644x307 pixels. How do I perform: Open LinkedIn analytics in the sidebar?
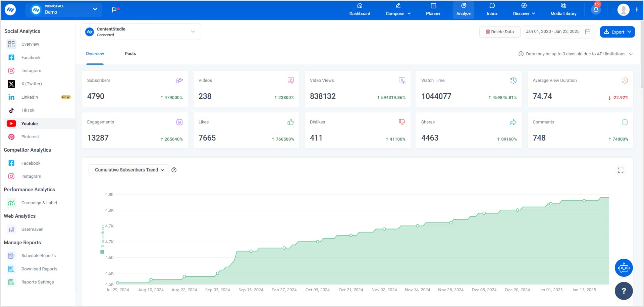(39, 97)
